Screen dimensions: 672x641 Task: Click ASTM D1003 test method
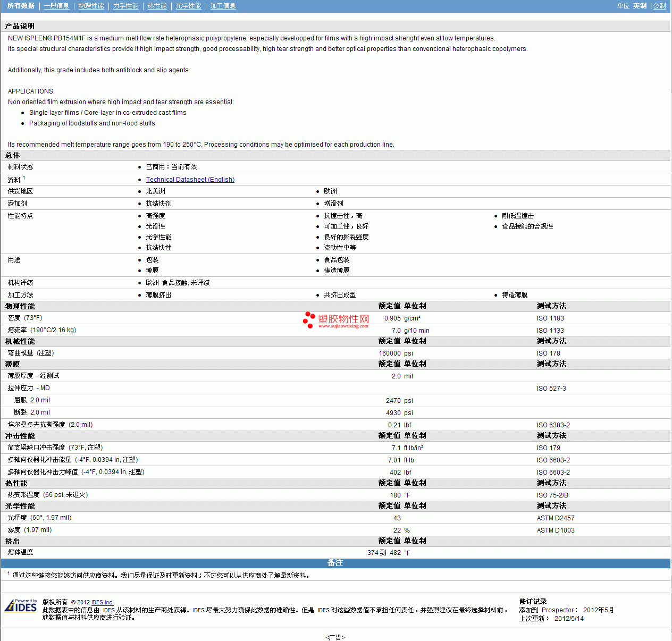556,530
